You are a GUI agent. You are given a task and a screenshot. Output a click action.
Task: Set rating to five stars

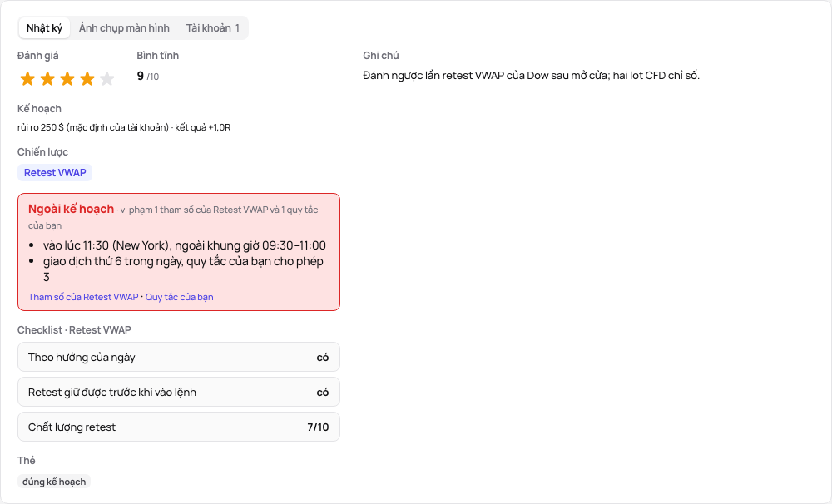point(107,78)
